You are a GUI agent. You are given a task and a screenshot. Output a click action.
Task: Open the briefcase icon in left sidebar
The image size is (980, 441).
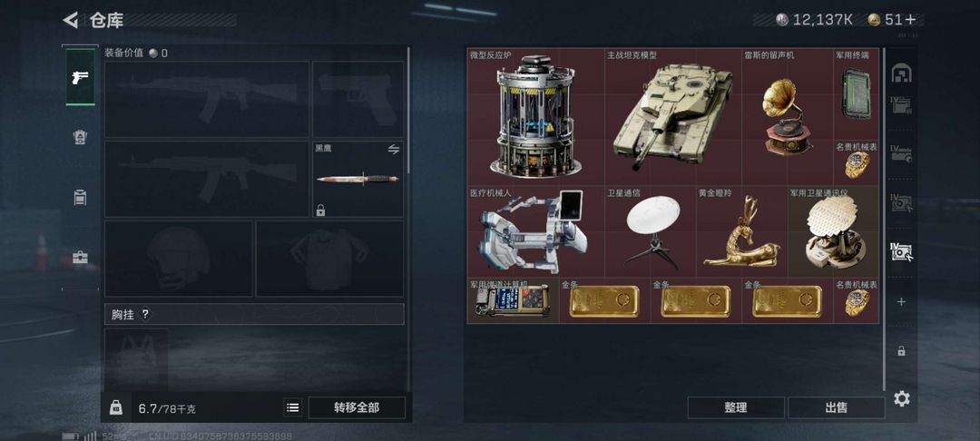pos(80,257)
